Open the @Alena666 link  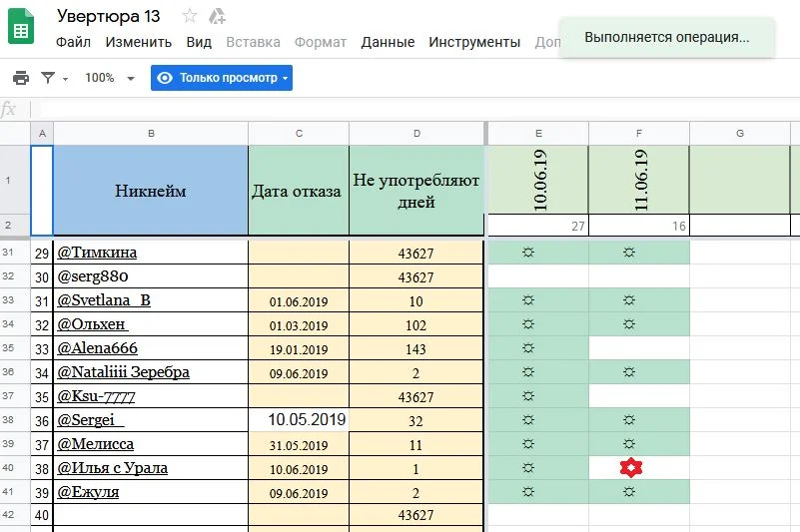[97, 348]
